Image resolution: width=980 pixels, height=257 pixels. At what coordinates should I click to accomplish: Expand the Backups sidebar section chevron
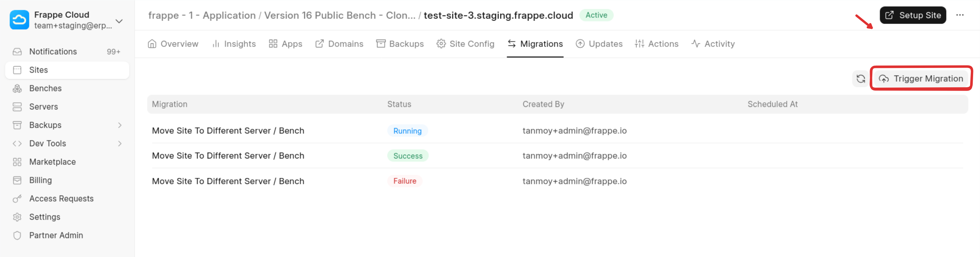120,125
